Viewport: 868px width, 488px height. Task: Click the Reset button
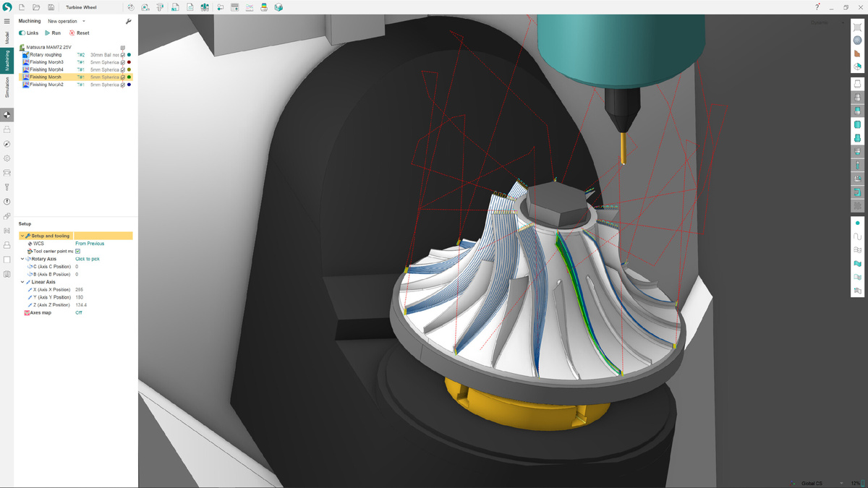pos(80,33)
